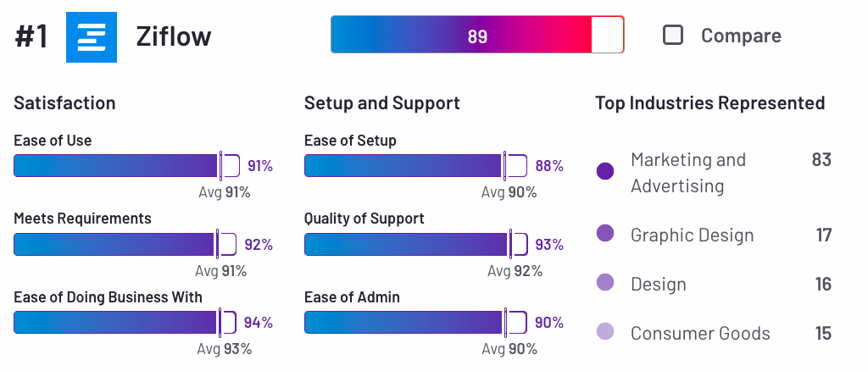Click the Top Industries Represented heading
This screenshot has height=371, width=868.
click(709, 102)
